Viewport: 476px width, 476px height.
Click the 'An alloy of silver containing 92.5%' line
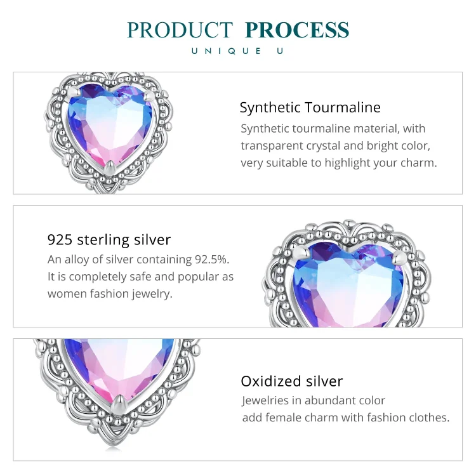click(x=138, y=260)
